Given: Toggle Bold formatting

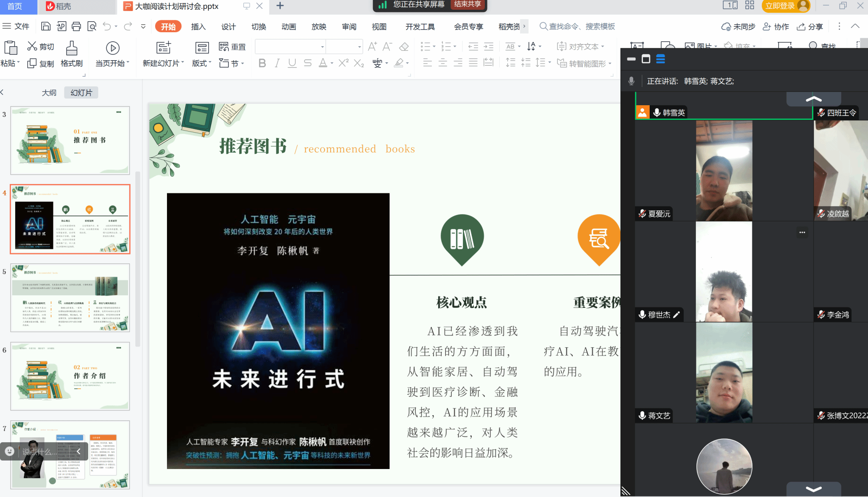Looking at the screenshot, I should coord(262,63).
